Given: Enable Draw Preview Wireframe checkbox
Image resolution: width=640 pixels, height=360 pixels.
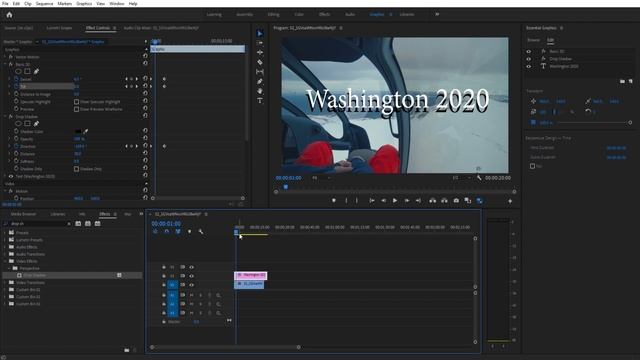Looking at the screenshot, I should pyautogui.click(x=76, y=109).
